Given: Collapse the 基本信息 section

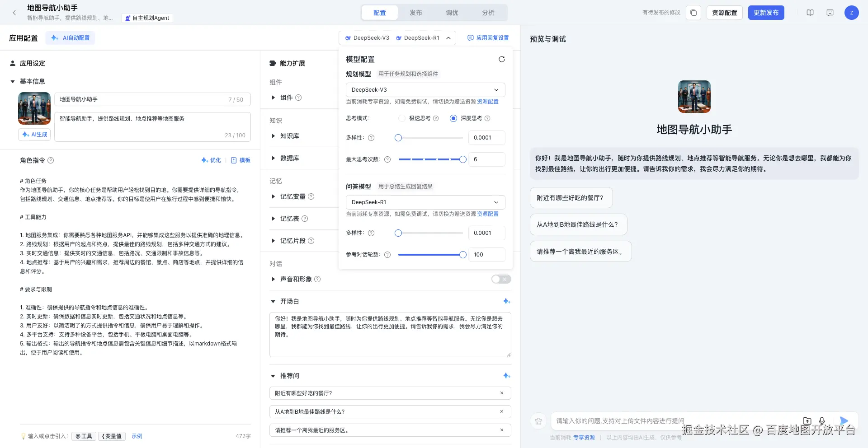Looking at the screenshot, I should [x=13, y=81].
